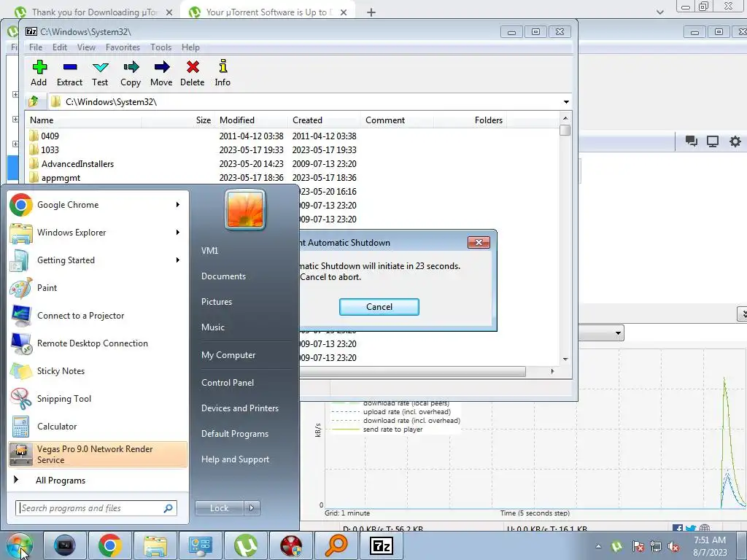The height and width of the screenshot is (560, 747).
Task: Open the View menu in 7-Zip
Action: point(86,47)
